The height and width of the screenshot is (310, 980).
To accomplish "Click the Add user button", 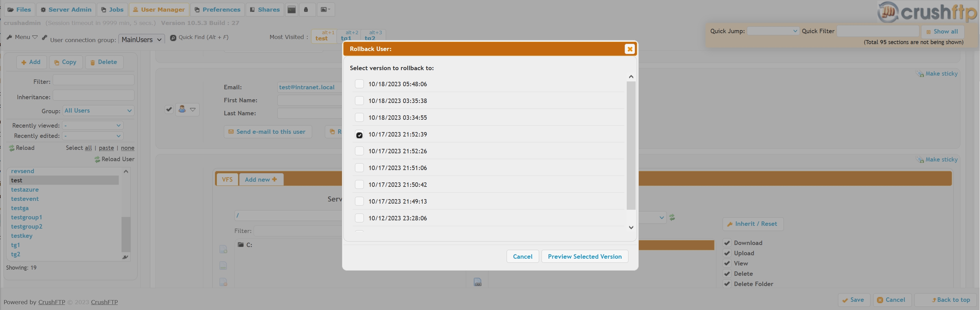I will tap(31, 62).
